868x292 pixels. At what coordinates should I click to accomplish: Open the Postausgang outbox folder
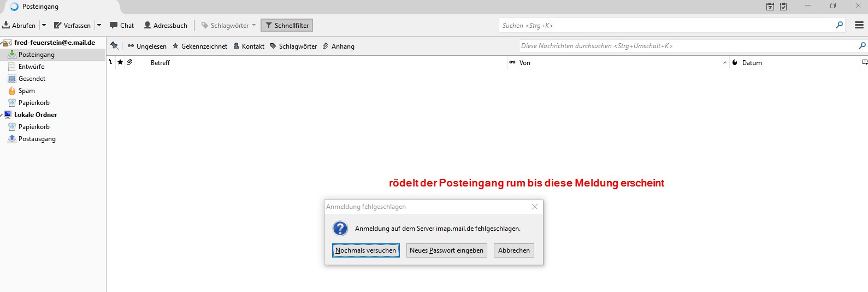37,139
